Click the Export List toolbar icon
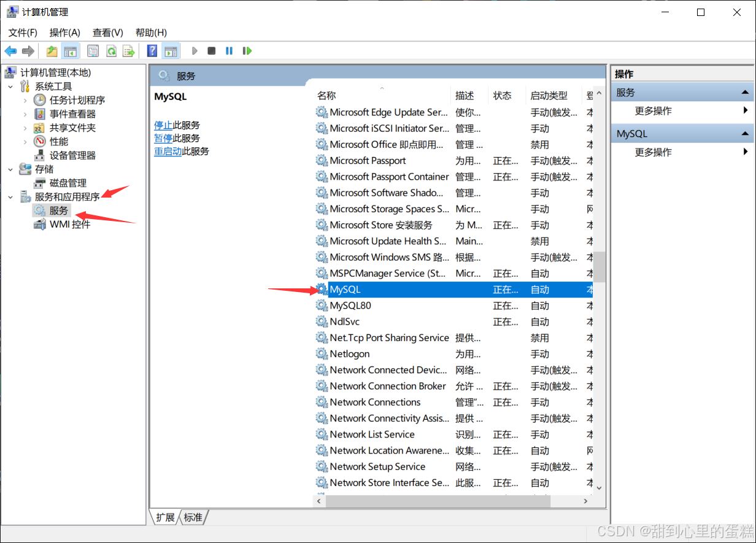This screenshot has height=543, width=756. 128,51
